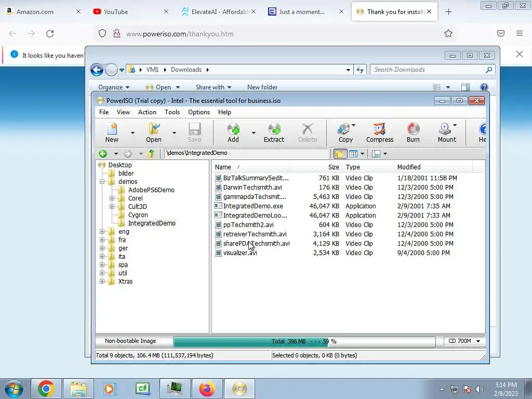532x399 pixels.
Task: Open the Open button dropdown arrow in PowerISO toolbar
Action: click(174, 133)
